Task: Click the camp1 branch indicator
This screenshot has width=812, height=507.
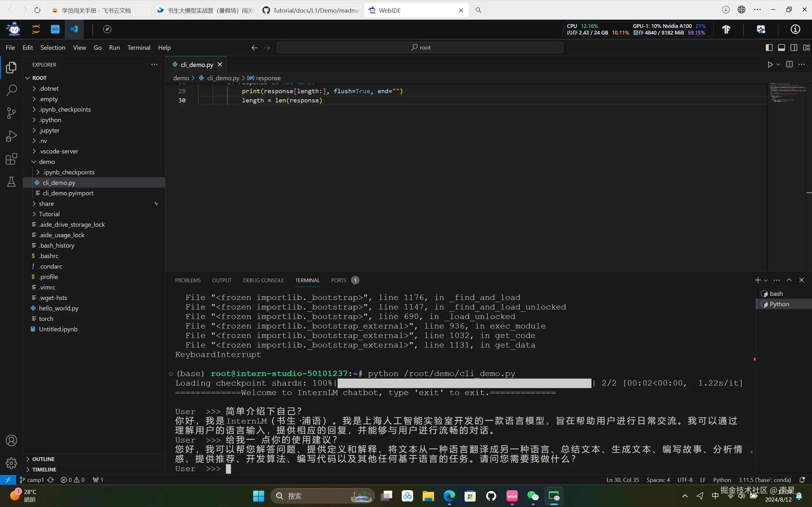Action: coord(32,480)
